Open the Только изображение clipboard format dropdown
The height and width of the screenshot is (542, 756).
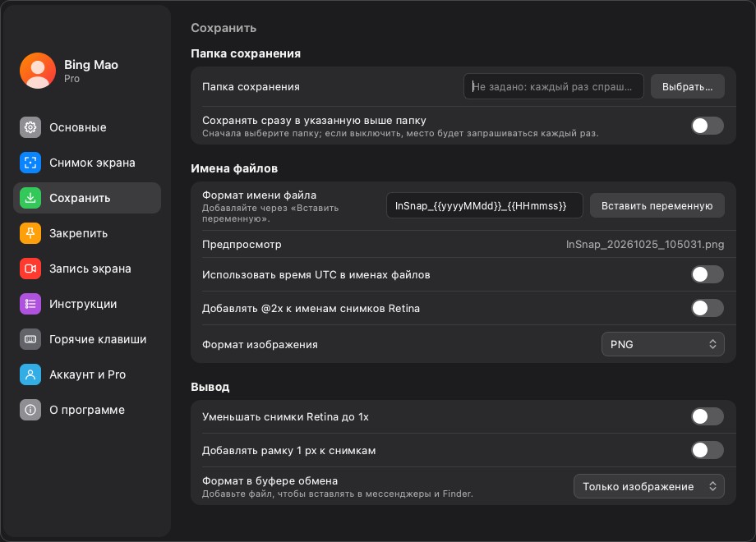pyautogui.click(x=649, y=487)
